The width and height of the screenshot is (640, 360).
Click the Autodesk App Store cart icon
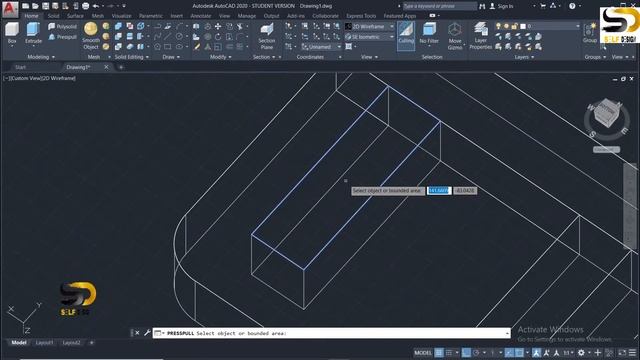542,6
